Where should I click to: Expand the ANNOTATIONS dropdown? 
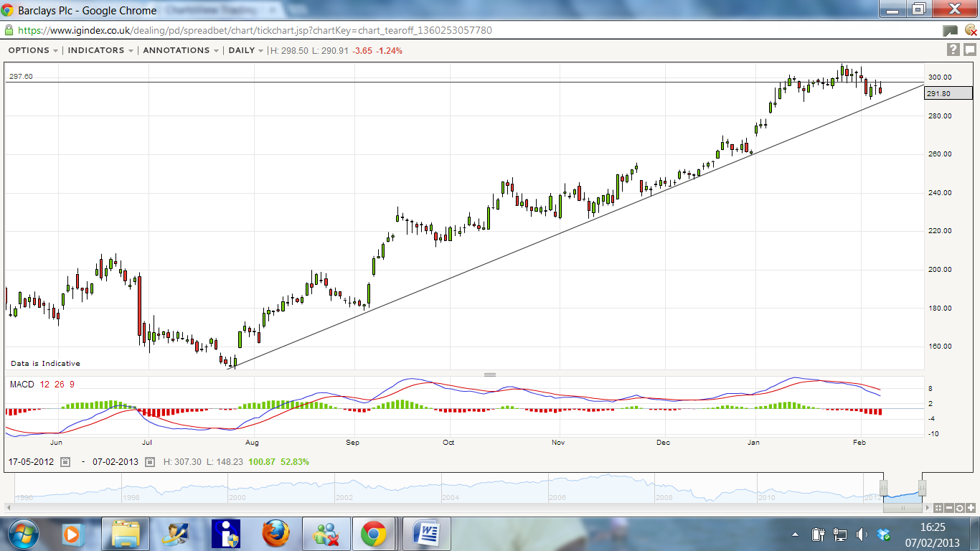coord(181,50)
